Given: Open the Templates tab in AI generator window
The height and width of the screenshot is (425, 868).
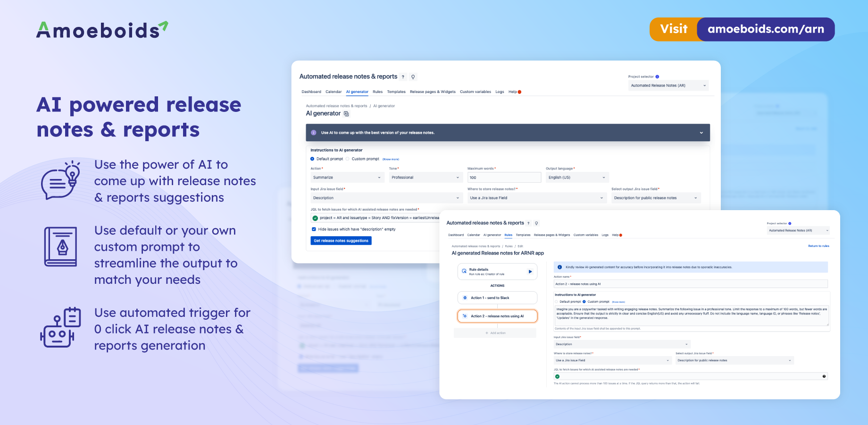Looking at the screenshot, I should (x=396, y=92).
